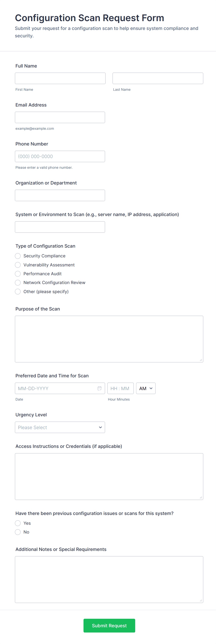Image resolution: width=216 pixels, height=644 pixels.
Task: Focus the Email Address text box
Action: click(x=60, y=117)
